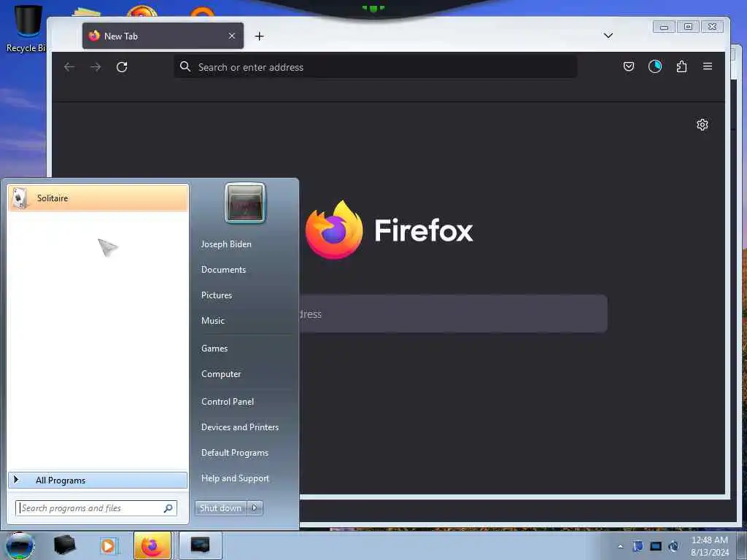Open the list all tabs chevron
This screenshot has width=747, height=560.
coord(608,36)
